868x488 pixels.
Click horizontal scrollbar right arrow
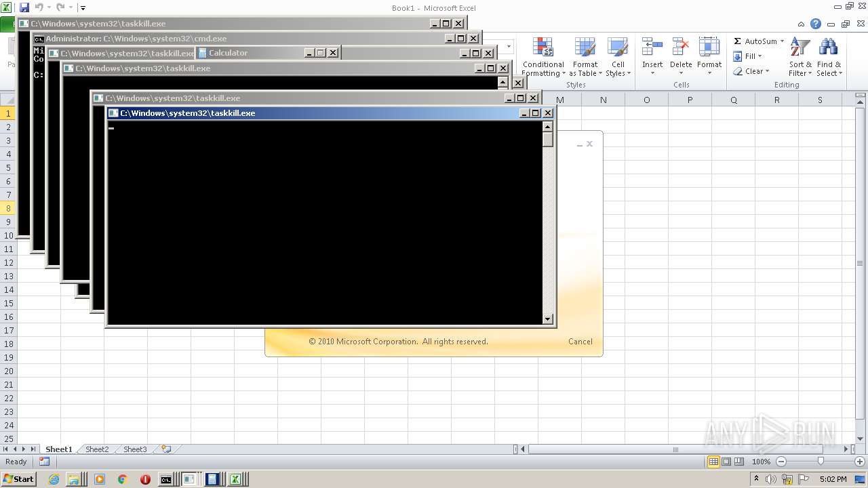click(x=846, y=449)
